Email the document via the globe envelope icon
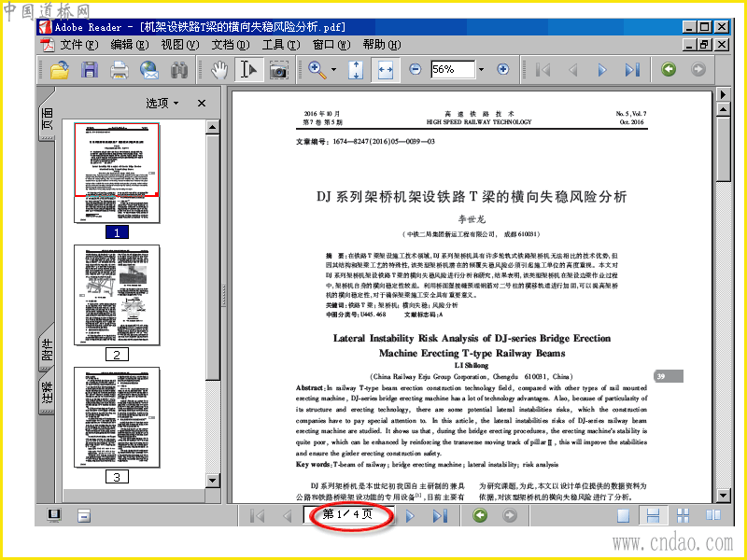Screen dimensions: 747x560 [x=149, y=70]
